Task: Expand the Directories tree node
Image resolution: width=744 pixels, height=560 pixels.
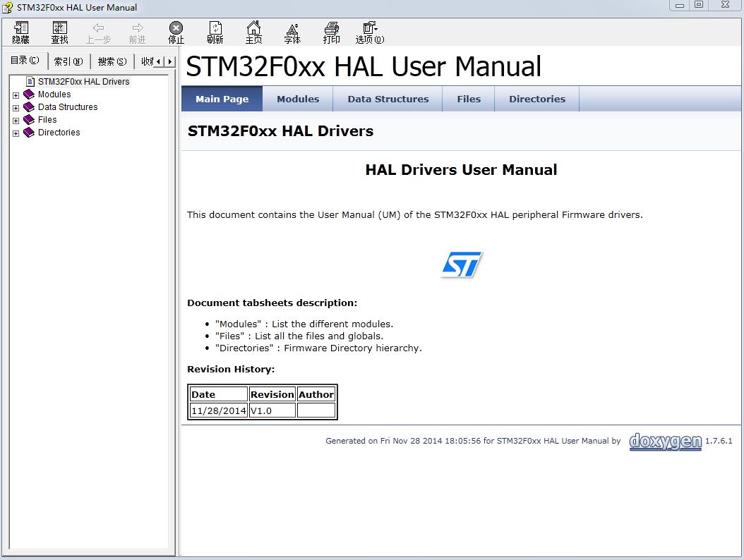Action: coord(16,134)
